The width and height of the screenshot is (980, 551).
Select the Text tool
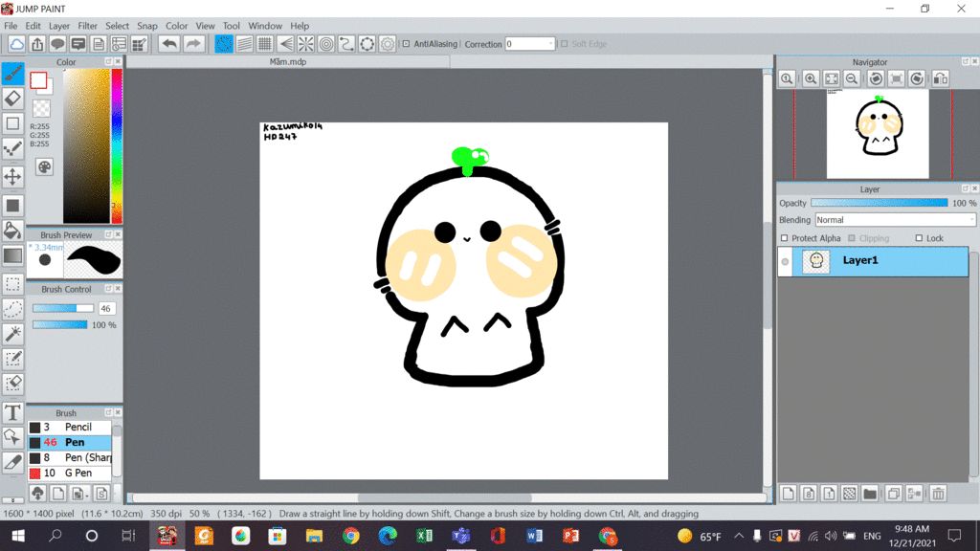tap(12, 412)
